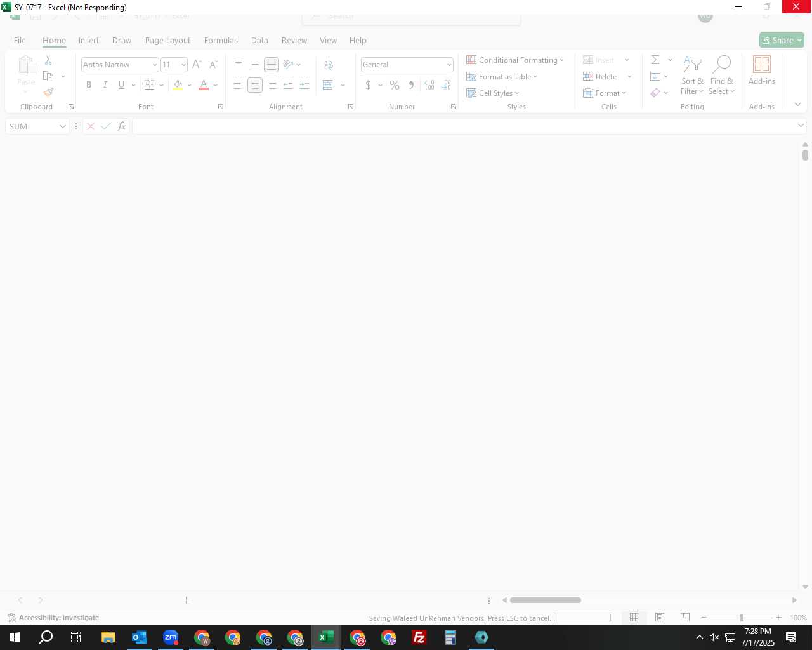Screen dimensions: 812x650
Task: Click the Wrap Text icon
Action: point(329,64)
